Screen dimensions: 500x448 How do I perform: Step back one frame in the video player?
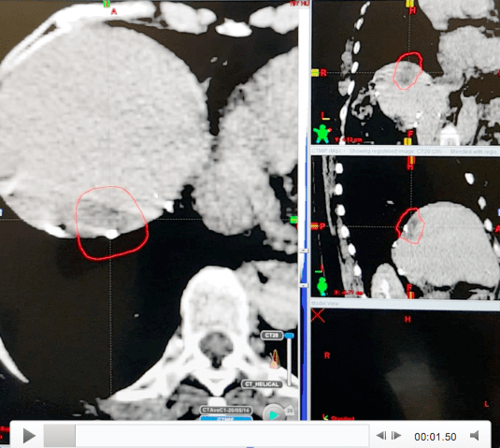click(381, 435)
